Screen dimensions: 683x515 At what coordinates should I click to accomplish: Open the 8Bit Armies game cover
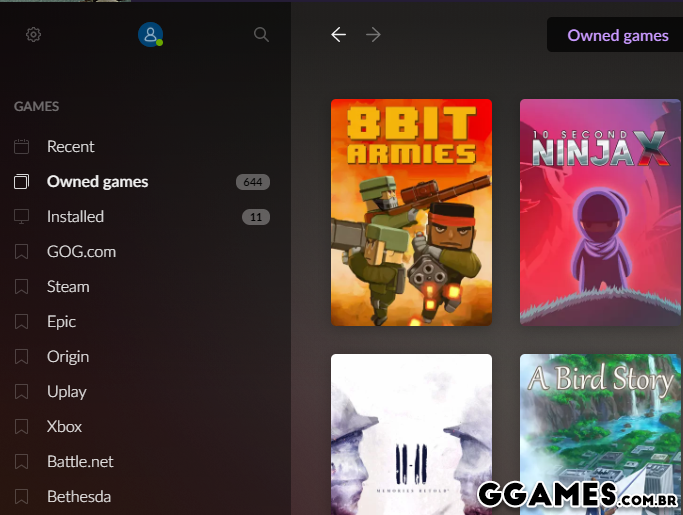[411, 212]
